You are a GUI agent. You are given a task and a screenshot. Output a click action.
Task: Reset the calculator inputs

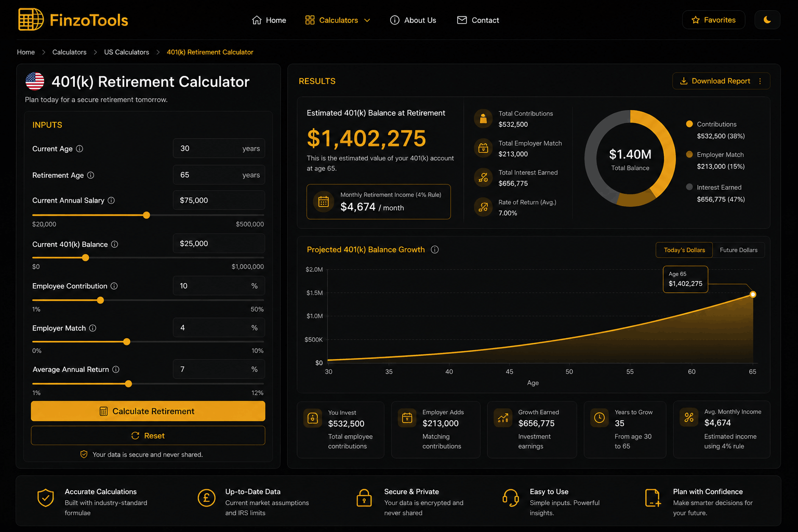click(148, 435)
